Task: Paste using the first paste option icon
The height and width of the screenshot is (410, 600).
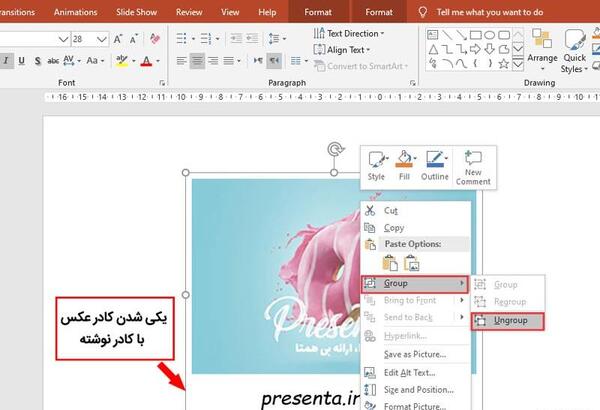Action: coord(390,263)
